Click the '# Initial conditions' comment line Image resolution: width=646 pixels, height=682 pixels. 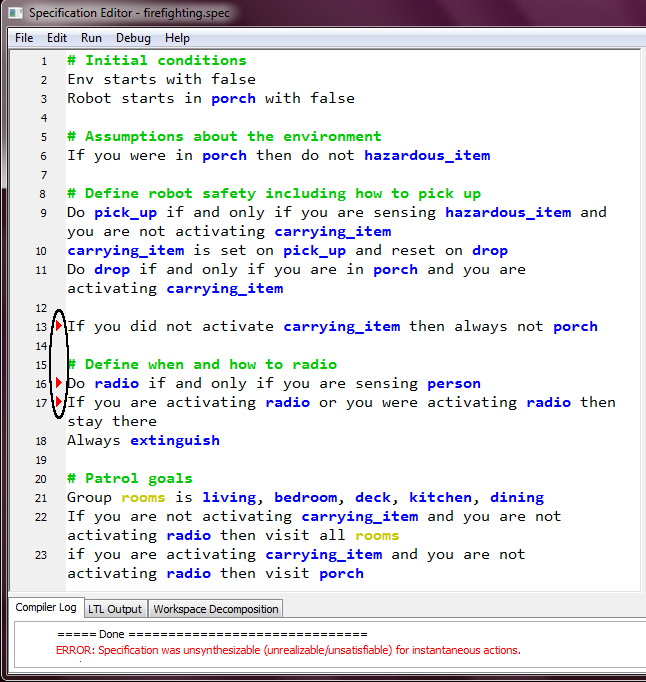point(156,60)
